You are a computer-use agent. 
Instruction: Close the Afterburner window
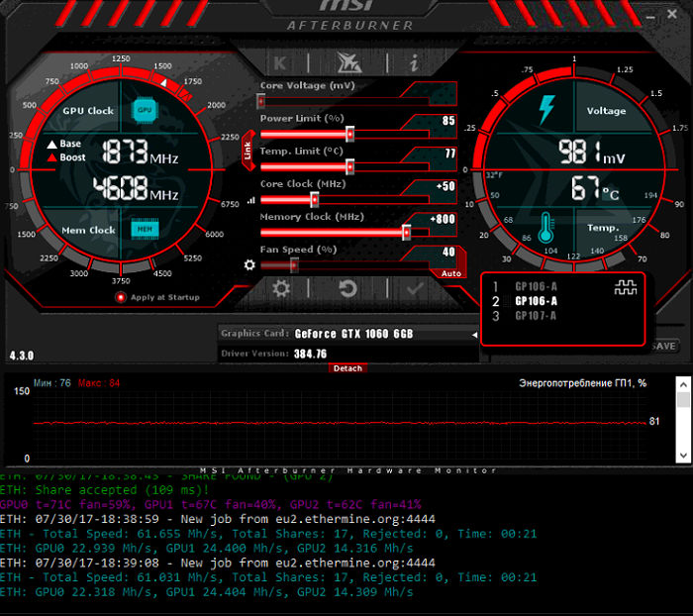point(672,14)
